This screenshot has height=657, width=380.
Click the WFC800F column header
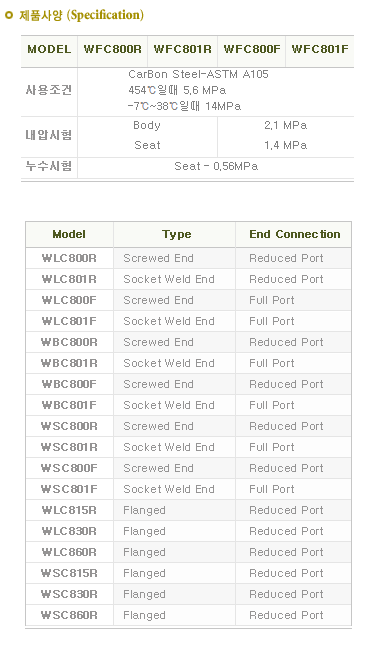(x=252, y=49)
